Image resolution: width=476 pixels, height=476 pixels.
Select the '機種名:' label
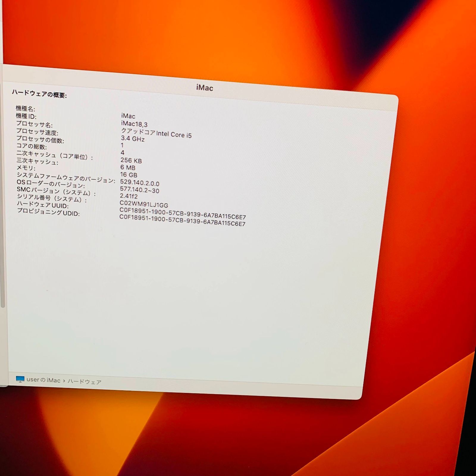(x=25, y=109)
